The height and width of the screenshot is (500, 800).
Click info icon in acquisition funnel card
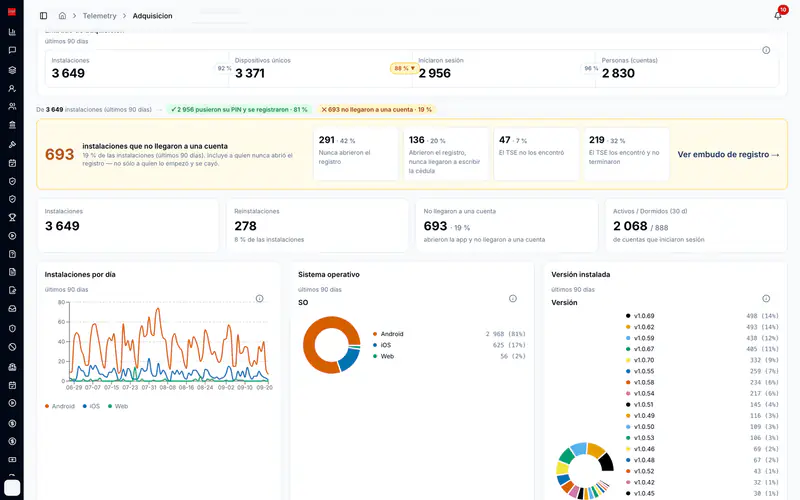[x=766, y=50]
